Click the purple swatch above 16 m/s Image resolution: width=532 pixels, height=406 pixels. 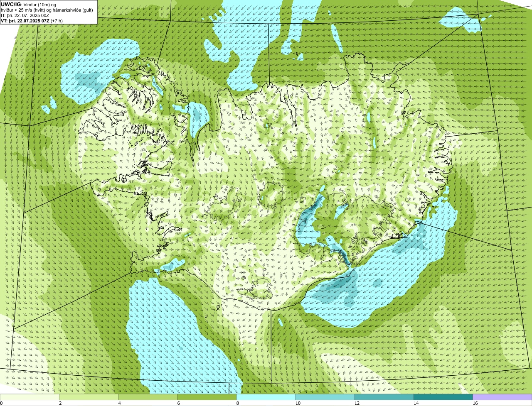pyautogui.click(x=502, y=397)
